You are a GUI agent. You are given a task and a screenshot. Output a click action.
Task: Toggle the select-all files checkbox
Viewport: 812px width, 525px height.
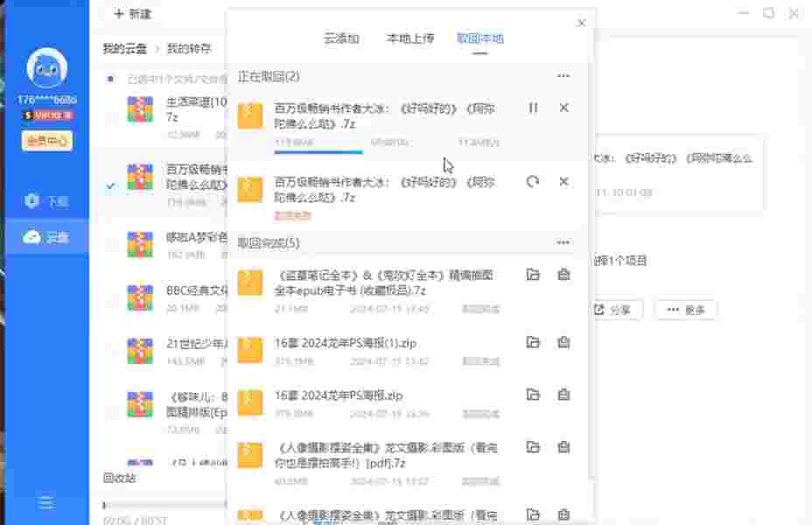(110, 79)
